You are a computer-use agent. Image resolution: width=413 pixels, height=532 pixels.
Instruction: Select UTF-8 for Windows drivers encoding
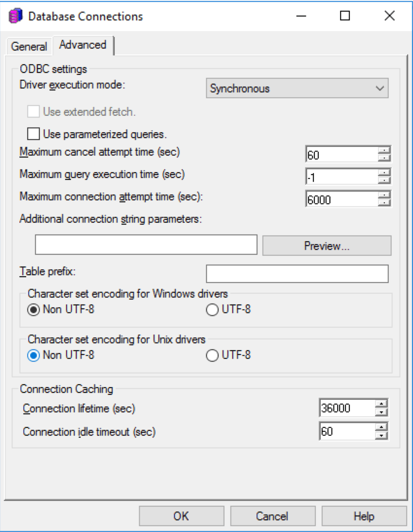click(212, 310)
